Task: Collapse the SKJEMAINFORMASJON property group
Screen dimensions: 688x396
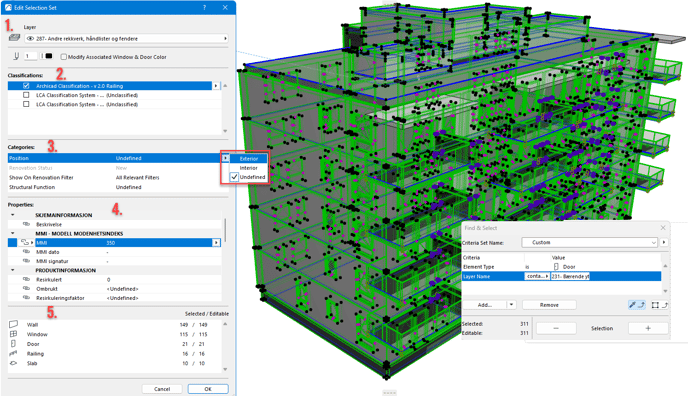Action: pyautogui.click(x=13, y=215)
